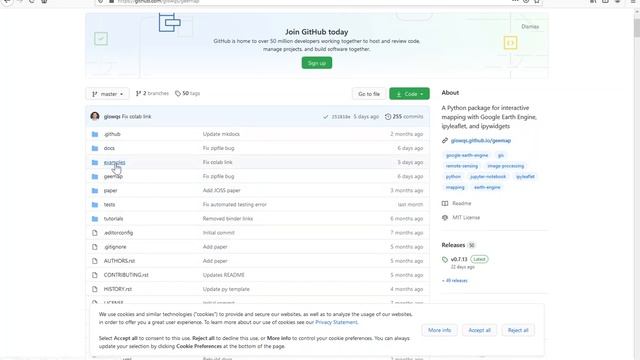Click the 2 months ago timestamp for .github
The width and height of the screenshot is (640, 360).
pyautogui.click(x=407, y=134)
